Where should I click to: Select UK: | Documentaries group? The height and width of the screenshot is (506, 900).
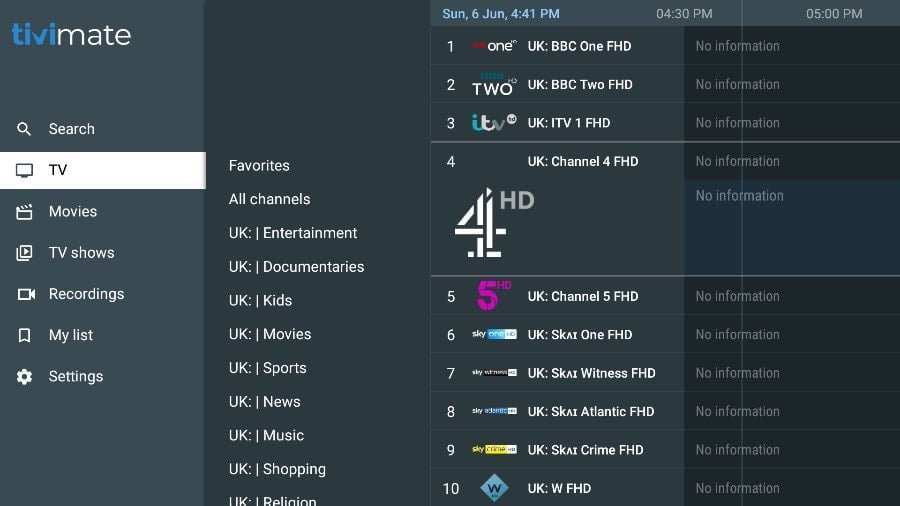(296, 267)
